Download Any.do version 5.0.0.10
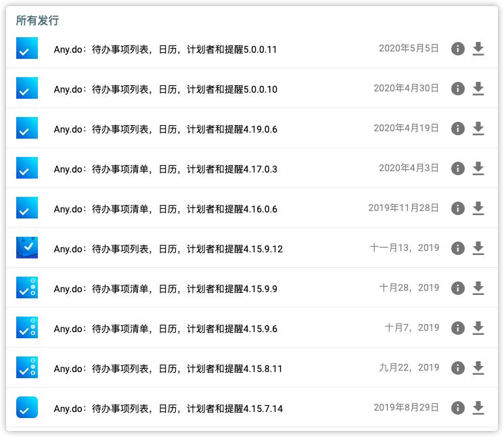This screenshot has width=504, height=437. [x=478, y=89]
